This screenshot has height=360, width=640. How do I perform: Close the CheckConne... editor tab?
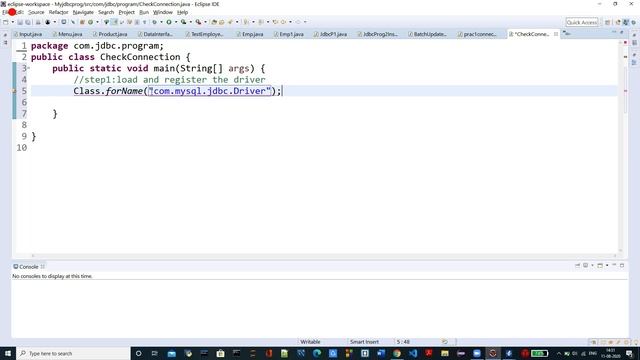556,34
